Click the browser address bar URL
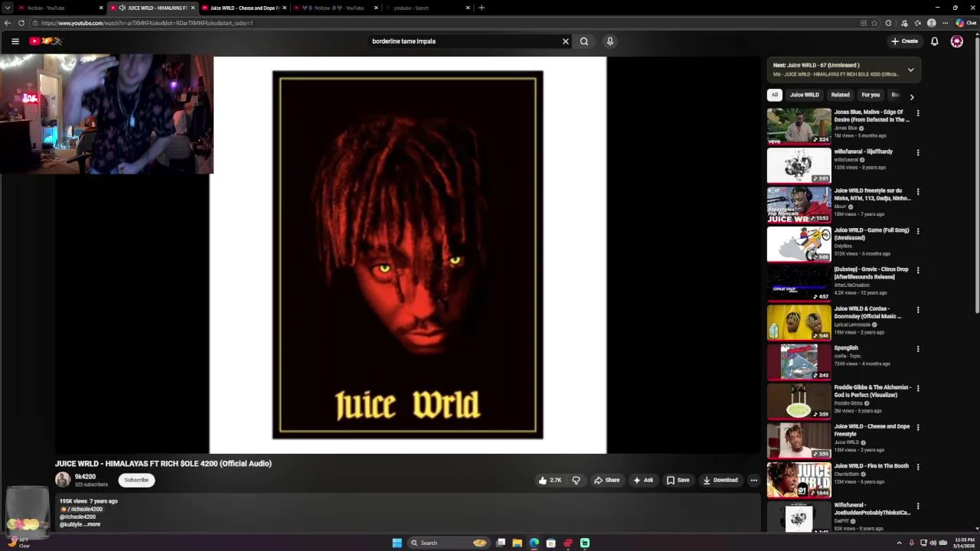This screenshot has width=980, height=551. (147, 23)
